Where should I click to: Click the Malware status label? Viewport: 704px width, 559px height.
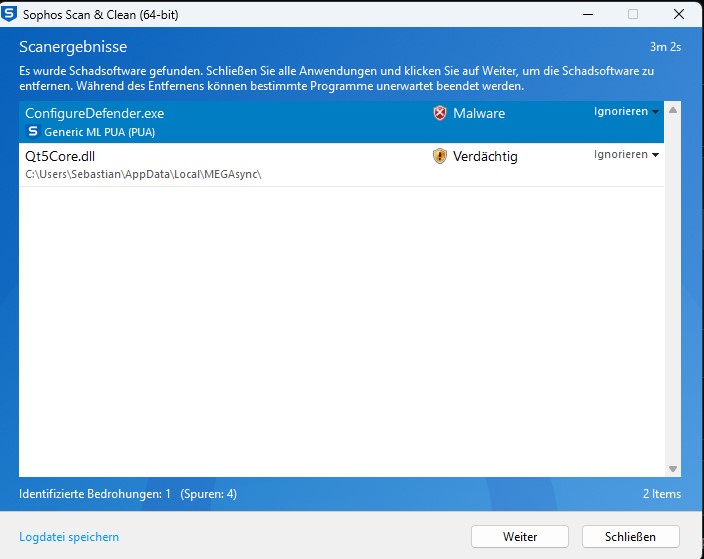point(479,113)
